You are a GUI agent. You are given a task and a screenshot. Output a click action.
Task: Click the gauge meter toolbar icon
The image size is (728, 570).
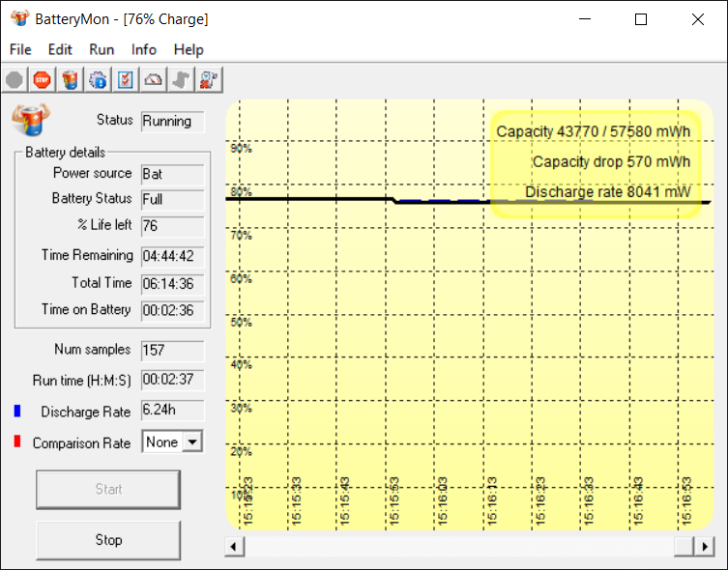[153, 80]
